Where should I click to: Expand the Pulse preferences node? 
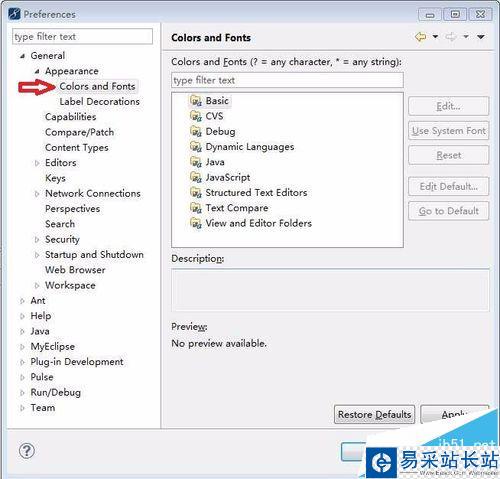coord(22,377)
